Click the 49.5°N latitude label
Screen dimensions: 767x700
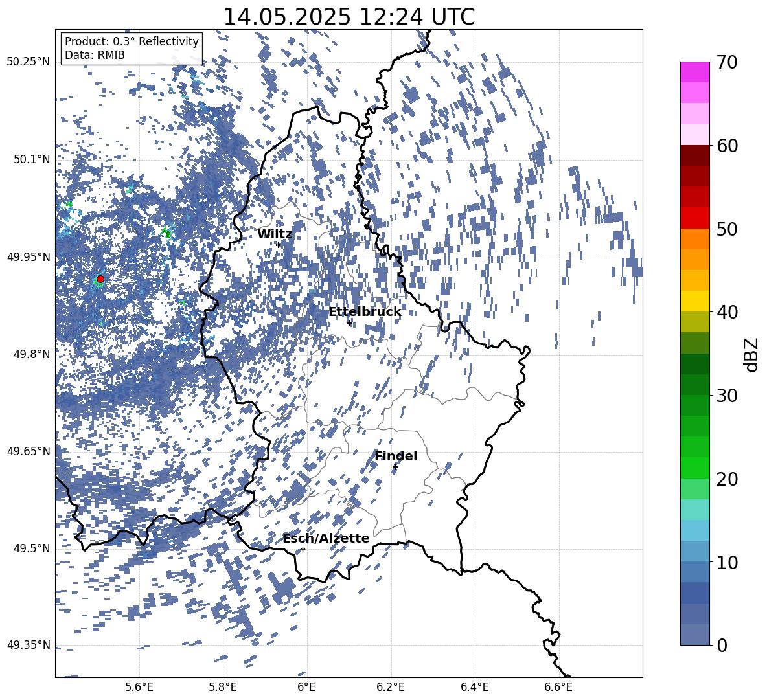pos(32,548)
